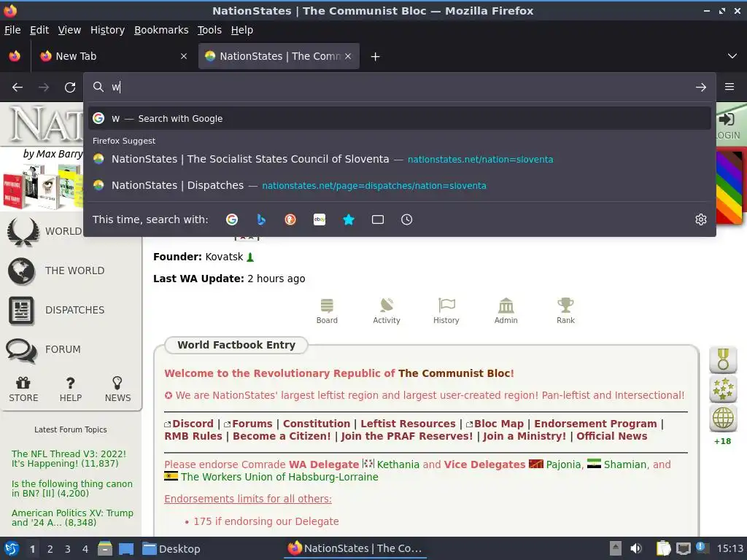Open American Politics XV forum topic
This screenshot has width=747, height=560.
pos(72,518)
